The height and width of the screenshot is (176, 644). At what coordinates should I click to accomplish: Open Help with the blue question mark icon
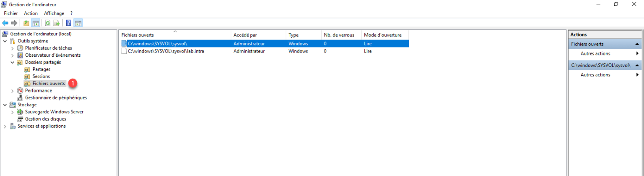tap(68, 23)
